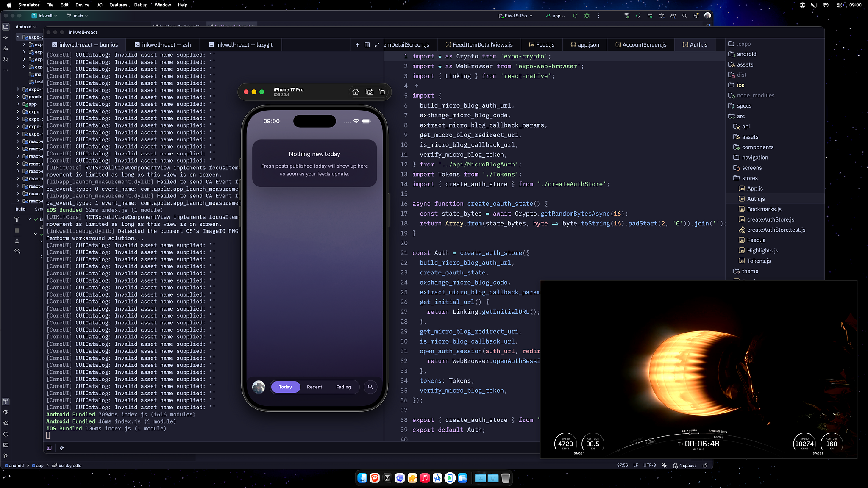Click the Simulator home button icon
The image size is (868, 488).
click(356, 92)
